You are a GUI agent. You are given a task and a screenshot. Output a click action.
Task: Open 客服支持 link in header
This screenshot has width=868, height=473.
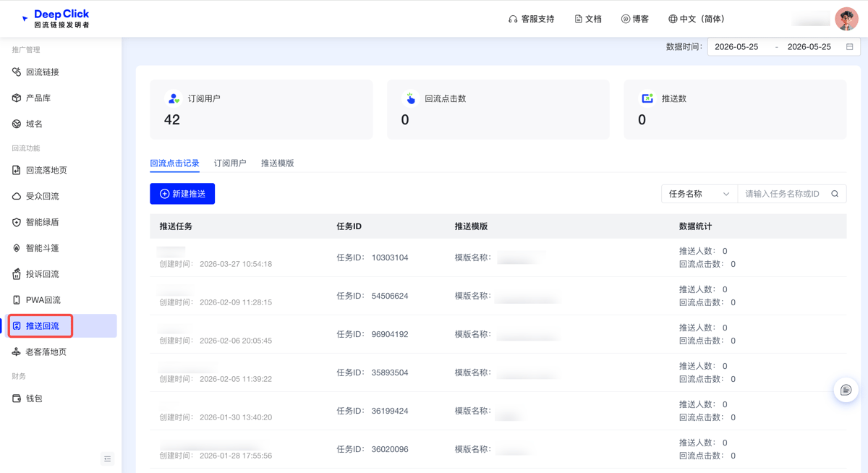532,19
